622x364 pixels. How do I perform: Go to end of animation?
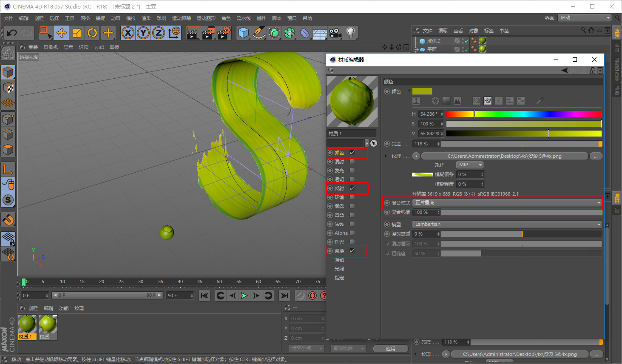pos(284,296)
